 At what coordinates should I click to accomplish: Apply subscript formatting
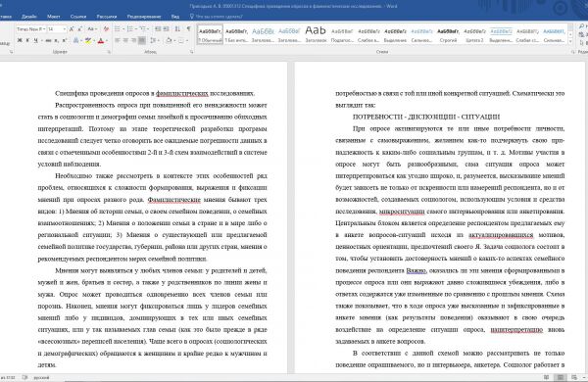pyautogui.click(x=56, y=40)
